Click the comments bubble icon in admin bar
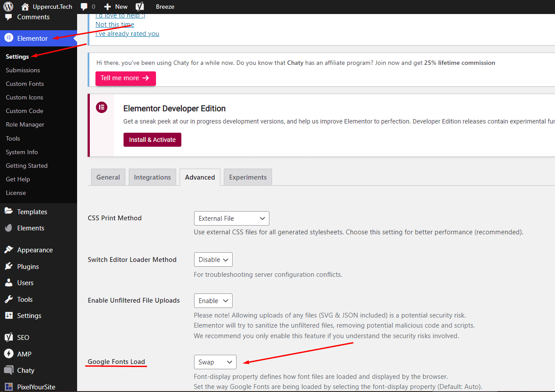Viewport: 555px width, 392px height. 84,7
